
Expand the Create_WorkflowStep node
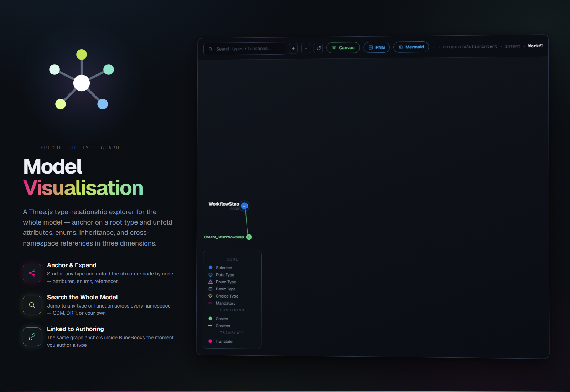[x=249, y=237]
